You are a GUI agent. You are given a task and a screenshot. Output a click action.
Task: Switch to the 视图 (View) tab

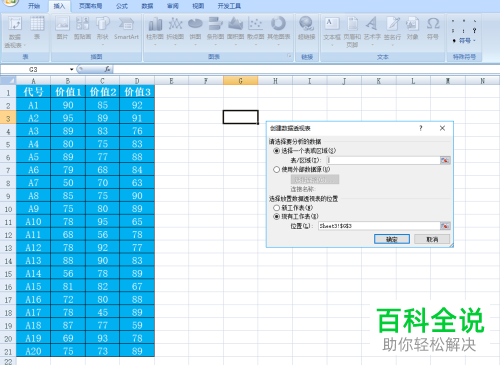point(198,6)
